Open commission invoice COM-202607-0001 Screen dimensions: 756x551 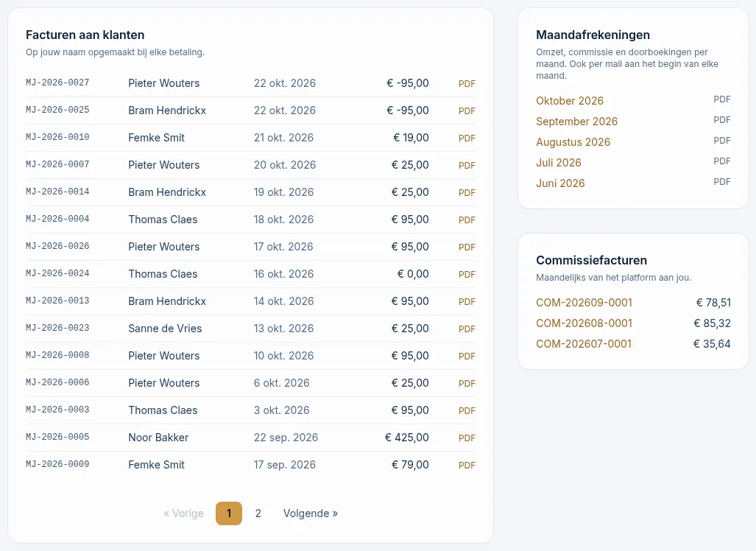tap(584, 344)
